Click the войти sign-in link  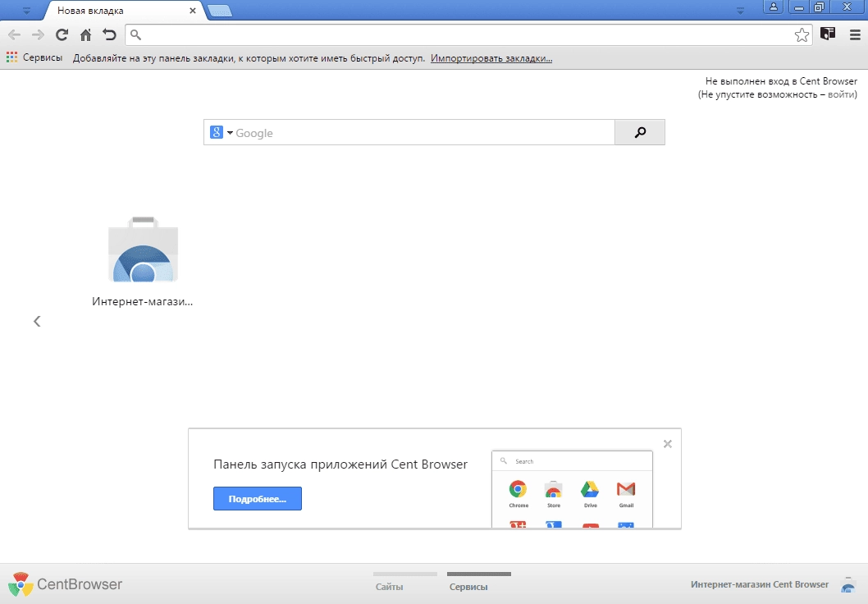(841, 94)
